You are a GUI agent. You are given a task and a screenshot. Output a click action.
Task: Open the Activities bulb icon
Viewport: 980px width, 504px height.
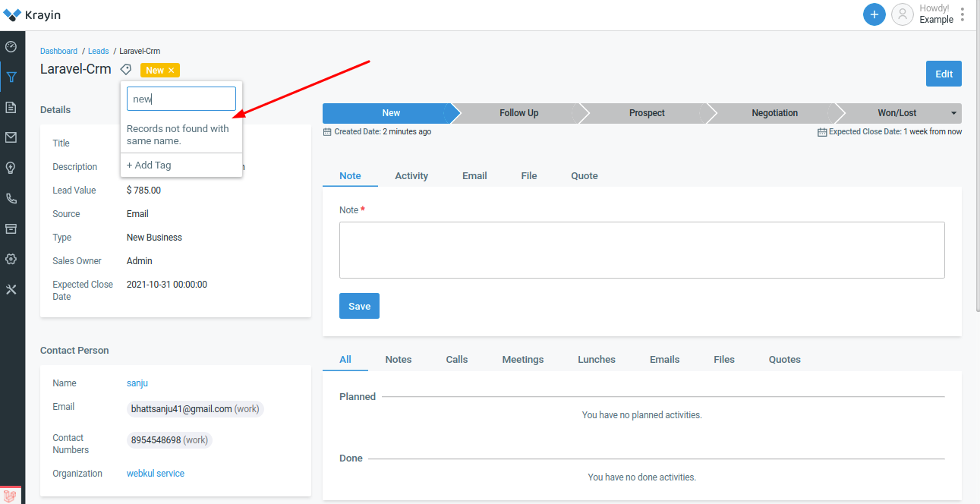[11, 168]
